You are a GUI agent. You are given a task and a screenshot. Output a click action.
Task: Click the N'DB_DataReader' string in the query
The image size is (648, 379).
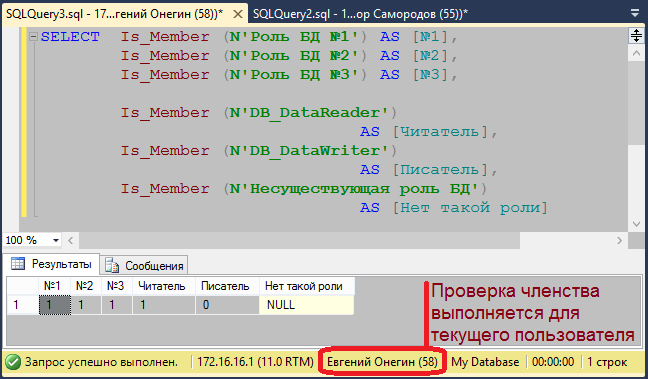click(x=308, y=113)
